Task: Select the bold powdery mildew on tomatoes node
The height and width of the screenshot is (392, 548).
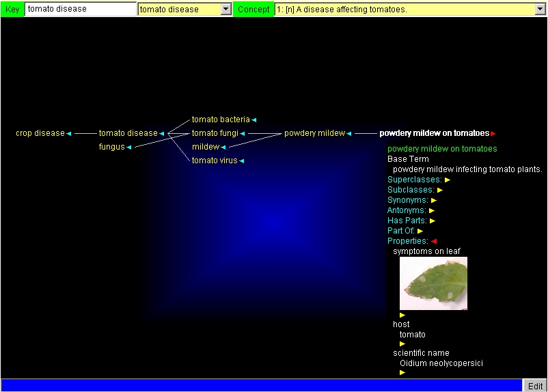Action: point(435,133)
